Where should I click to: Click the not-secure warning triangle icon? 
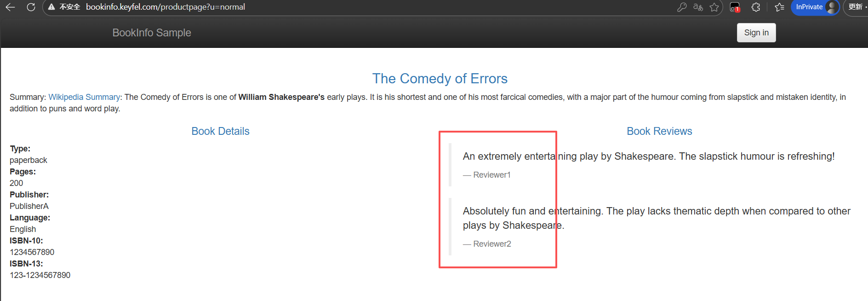coord(51,7)
